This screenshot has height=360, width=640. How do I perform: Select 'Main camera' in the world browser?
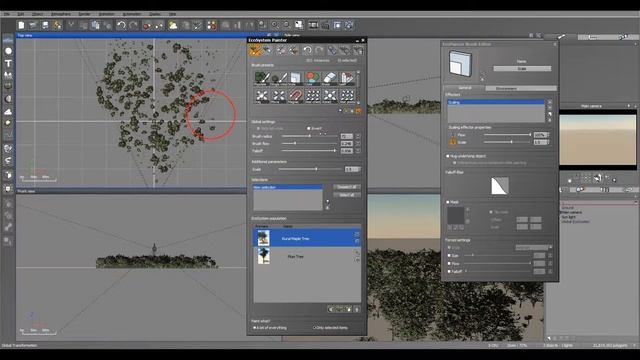pos(572,213)
